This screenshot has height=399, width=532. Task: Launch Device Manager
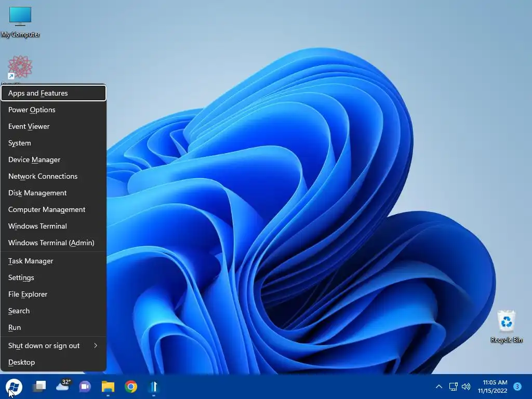coord(54,159)
